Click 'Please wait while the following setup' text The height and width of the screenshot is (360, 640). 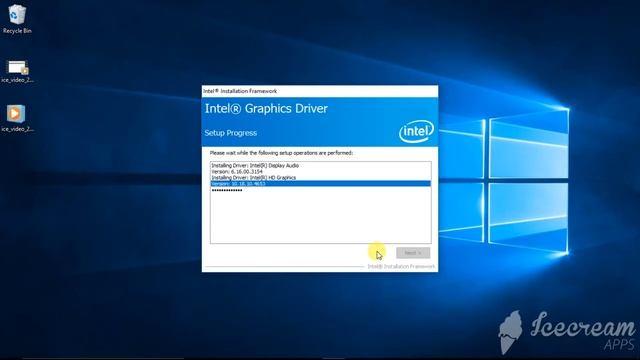tap(282, 153)
